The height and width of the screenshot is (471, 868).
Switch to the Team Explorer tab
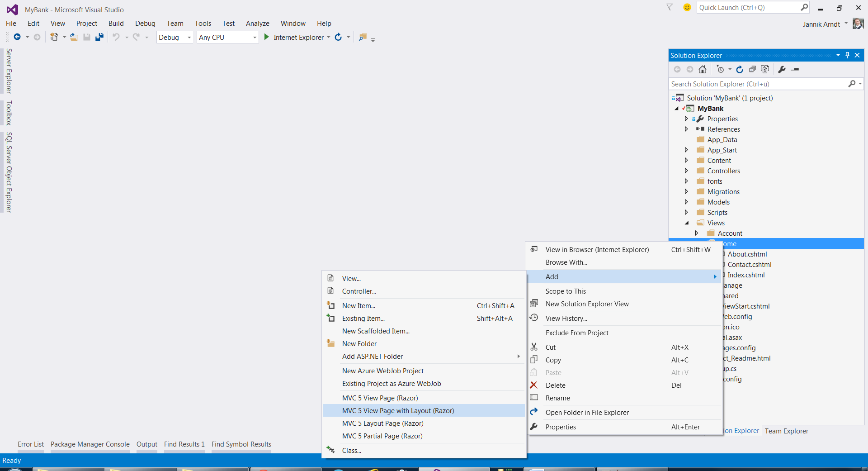(787, 431)
